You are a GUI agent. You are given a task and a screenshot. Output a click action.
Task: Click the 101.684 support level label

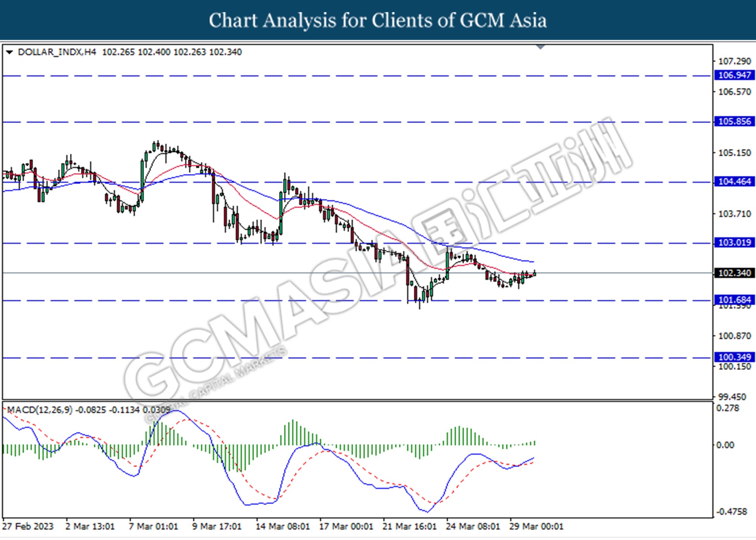734,300
